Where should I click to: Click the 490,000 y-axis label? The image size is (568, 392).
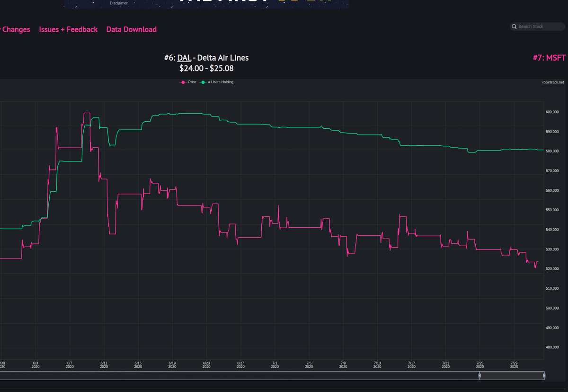pyautogui.click(x=552, y=328)
